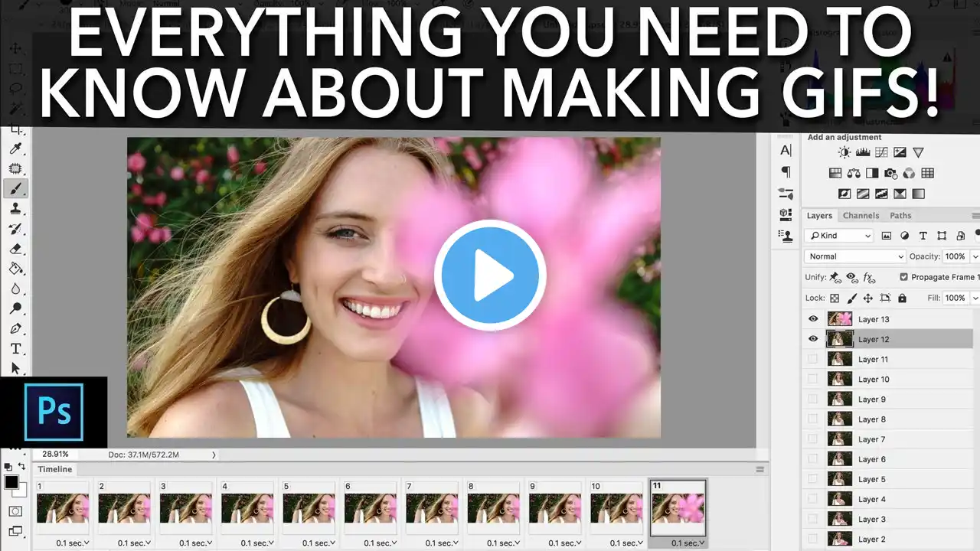Viewport: 980px width, 551px height.
Task: Select the Brush tool in the toolbar
Action: [15, 188]
